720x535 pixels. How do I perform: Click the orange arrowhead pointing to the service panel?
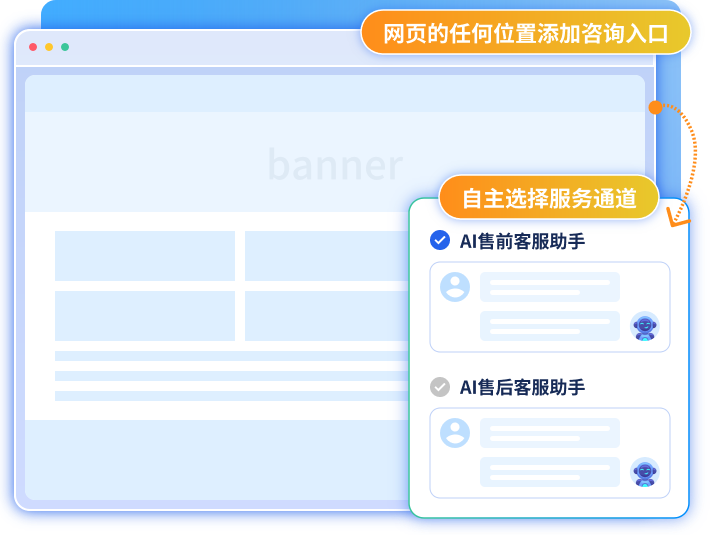679,214
